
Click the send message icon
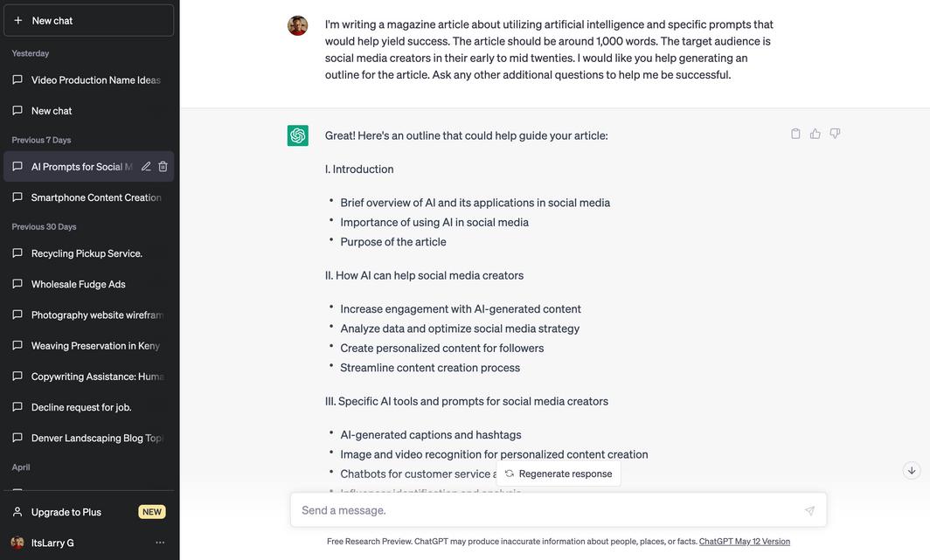[x=809, y=511]
